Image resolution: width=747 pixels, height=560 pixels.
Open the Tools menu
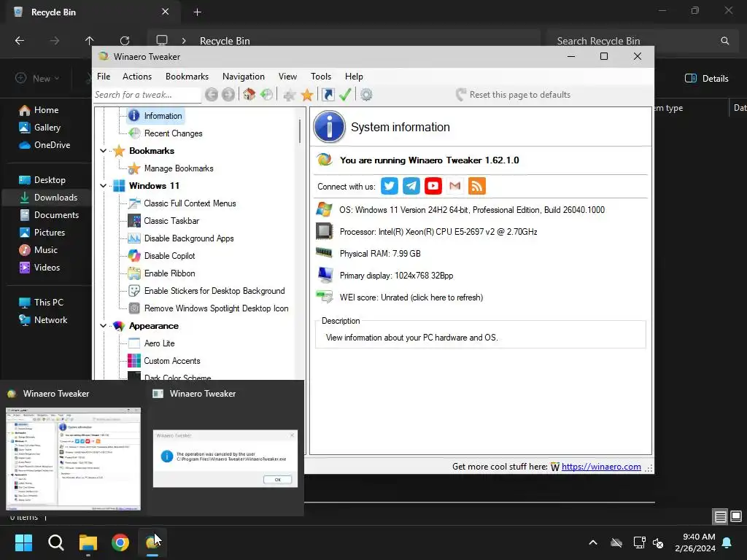pyautogui.click(x=321, y=76)
